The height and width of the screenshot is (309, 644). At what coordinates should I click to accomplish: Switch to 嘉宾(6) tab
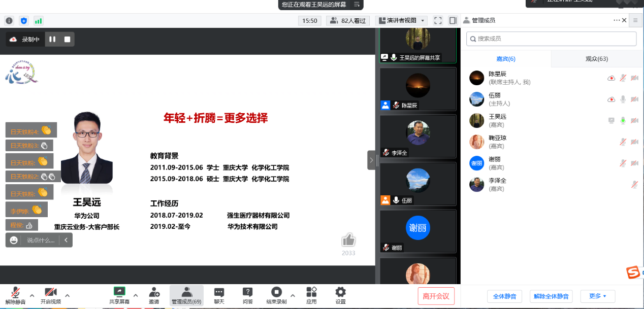(506, 59)
